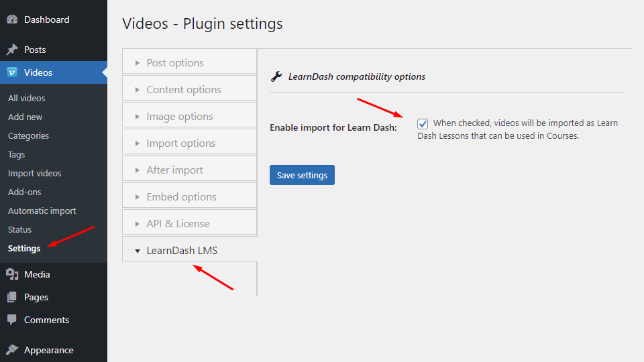Open the Dashboard menu item
The image size is (644, 362).
tap(54, 19)
